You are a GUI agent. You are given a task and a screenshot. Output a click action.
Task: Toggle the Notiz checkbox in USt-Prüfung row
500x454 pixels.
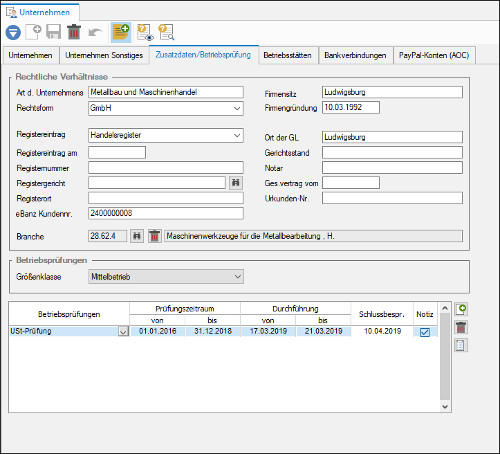click(x=425, y=332)
